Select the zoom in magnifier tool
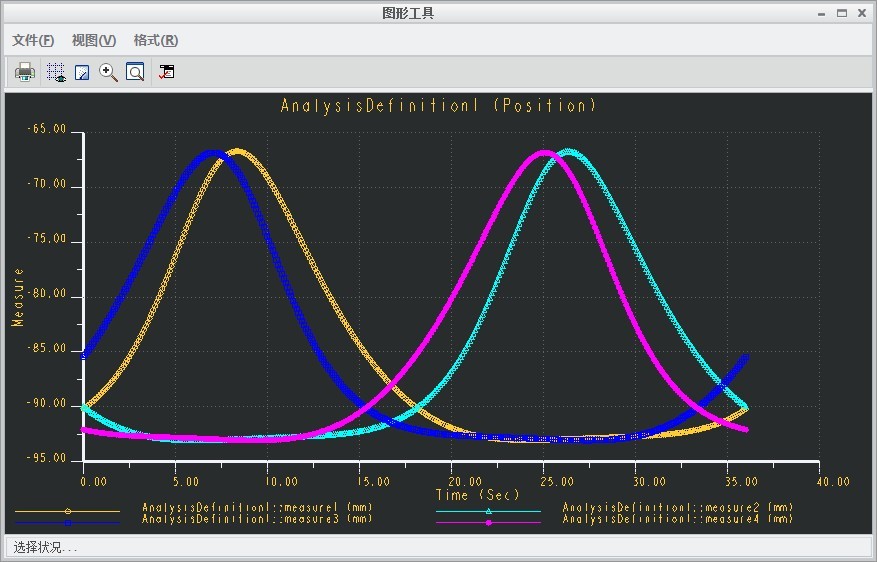This screenshot has width=877, height=562. (109, 72)
